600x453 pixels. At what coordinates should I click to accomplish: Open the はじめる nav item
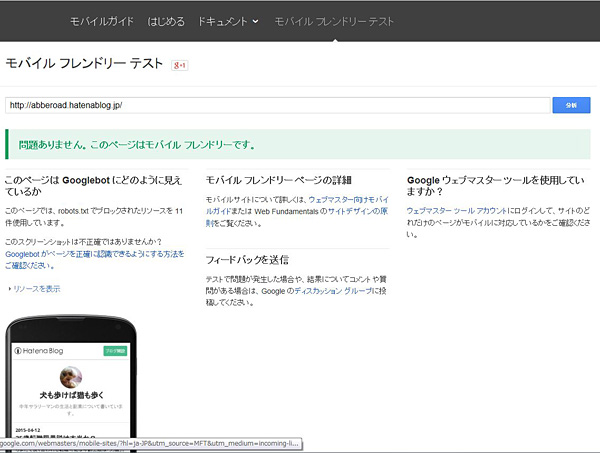click(166, 21)
